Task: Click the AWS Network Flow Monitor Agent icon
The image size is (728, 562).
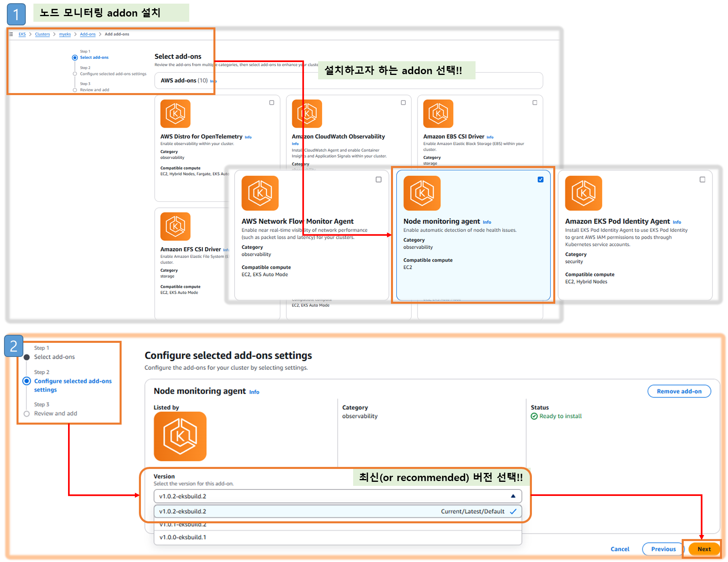Action: [260, 193]
